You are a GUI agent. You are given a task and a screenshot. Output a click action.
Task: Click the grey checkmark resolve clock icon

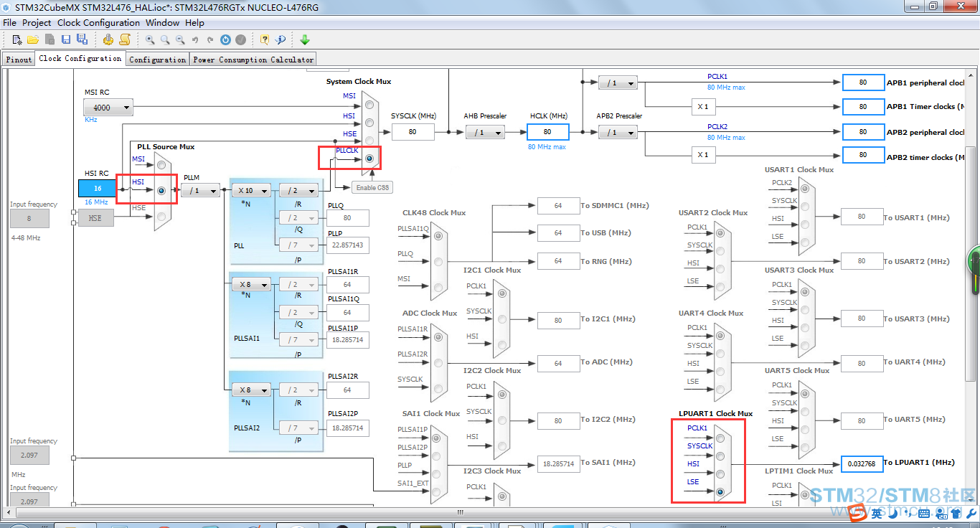[x=241, y=40]
